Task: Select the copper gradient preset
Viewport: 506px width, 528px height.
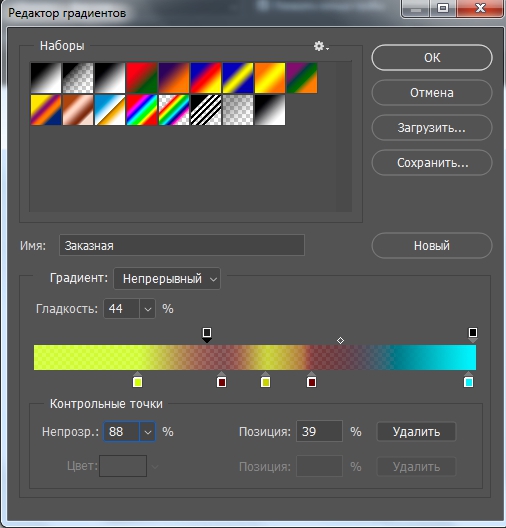Action: (78, 110)
